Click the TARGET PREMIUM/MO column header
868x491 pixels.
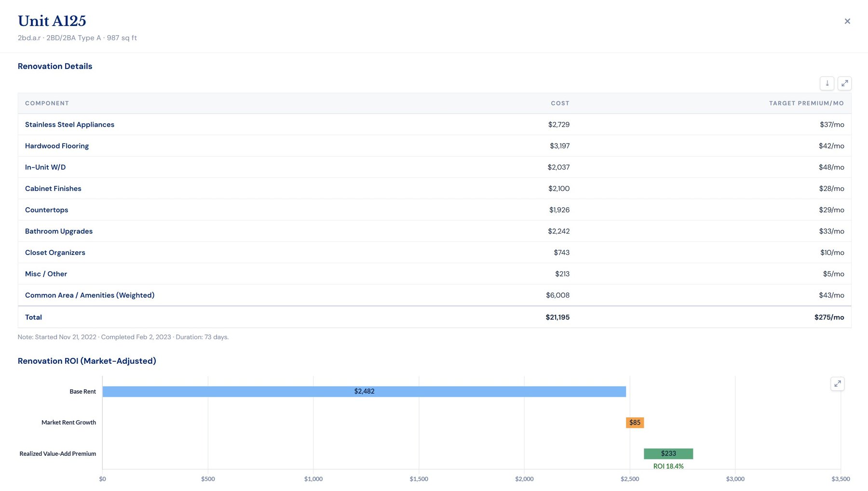806,103
